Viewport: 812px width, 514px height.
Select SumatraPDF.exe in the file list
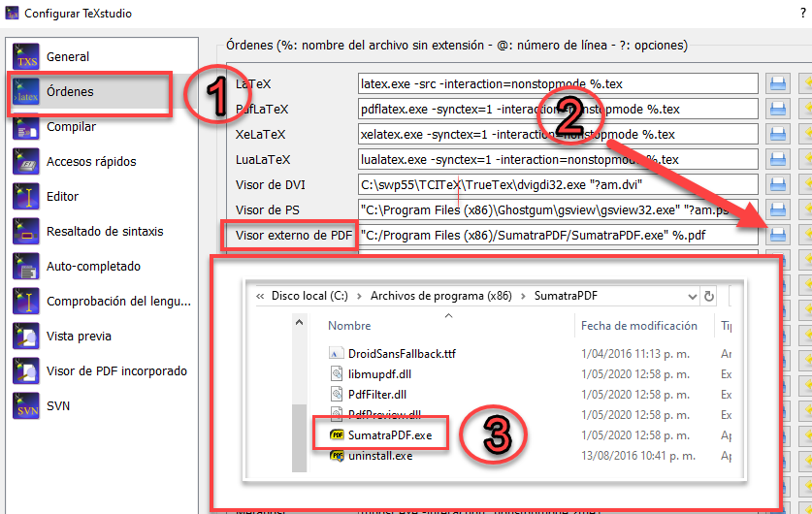[x=390, y=434]
